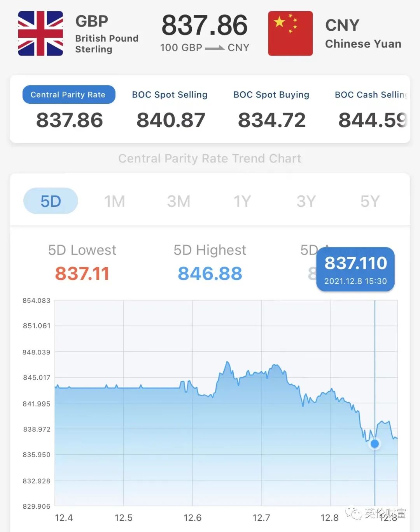Viewport: 420px width, 532px height.
Task: Click the CNY currency label
Action: tap(342, 25)
